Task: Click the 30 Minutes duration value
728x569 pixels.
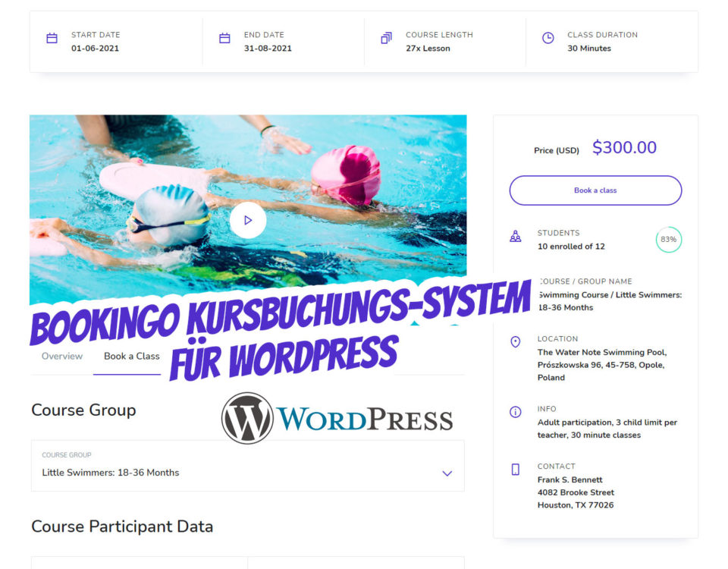Action: click(x=589, y=49)
